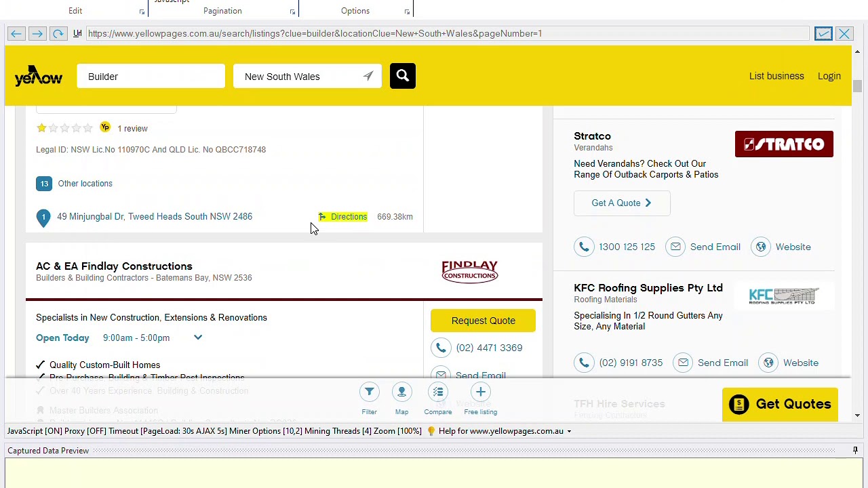The image size is (868, 488).
Task: Click the Findlay Constructions logo
Action: pyautogui.click(x=470, y=271)
